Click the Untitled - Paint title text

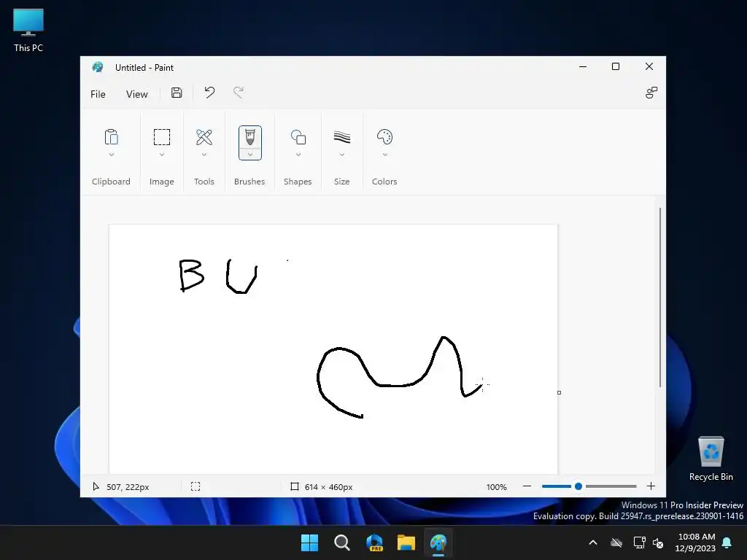[144, 68]
